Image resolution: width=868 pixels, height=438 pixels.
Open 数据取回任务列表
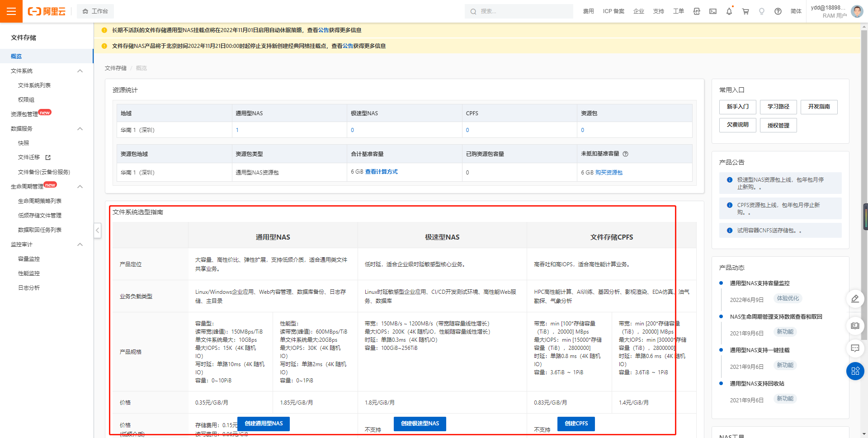[40, 230]
